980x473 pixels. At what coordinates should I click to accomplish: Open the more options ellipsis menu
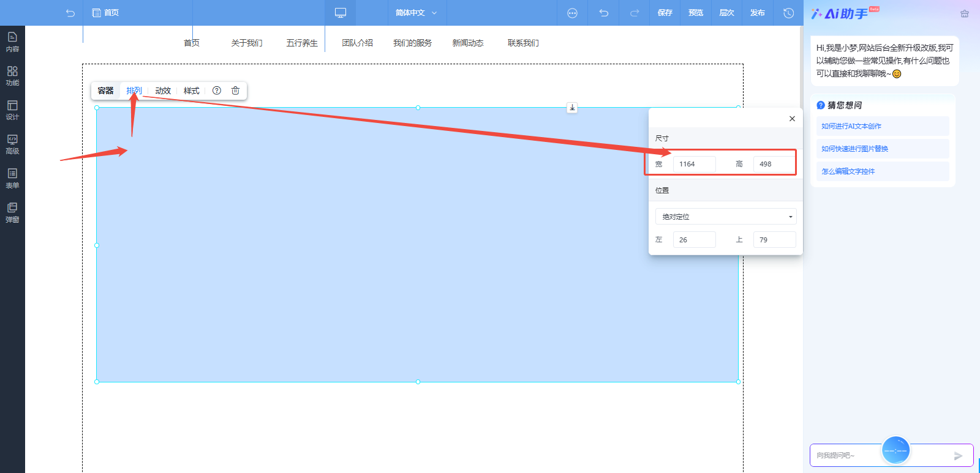pyautogui.click(x=572, y=13)
